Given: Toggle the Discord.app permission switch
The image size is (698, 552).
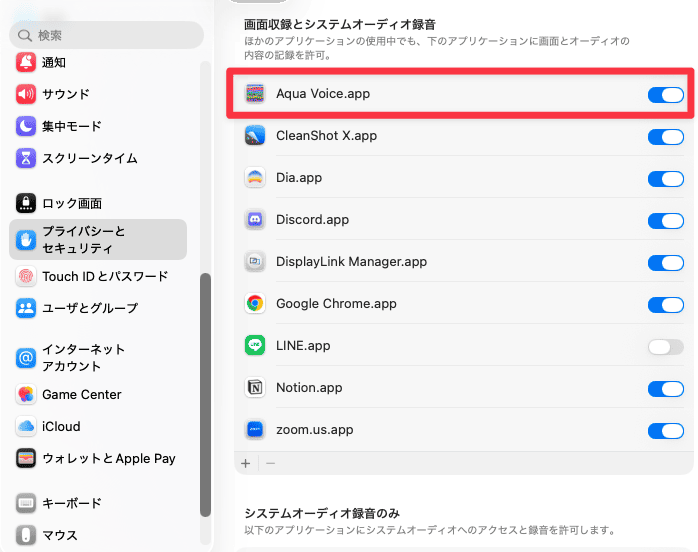Looking at the screenshot, I should [666, 220].
